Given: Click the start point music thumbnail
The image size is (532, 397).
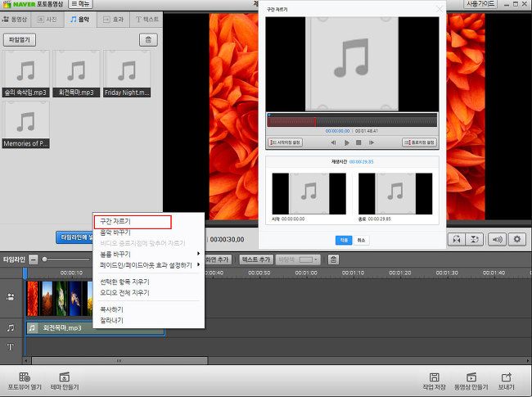Looking at the screenshot, I should point(309,194).
